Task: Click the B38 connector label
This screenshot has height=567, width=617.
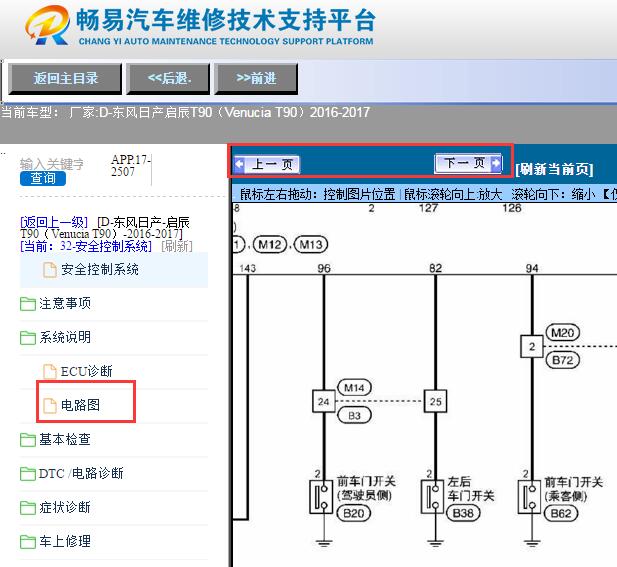Action: (x=463, y=513)
